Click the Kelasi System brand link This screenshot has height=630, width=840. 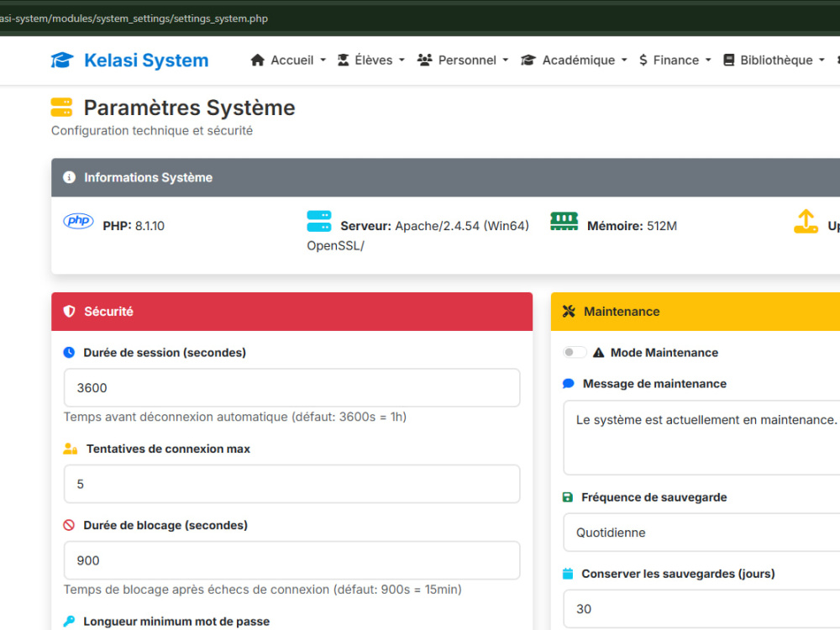[x=129, y=60]
